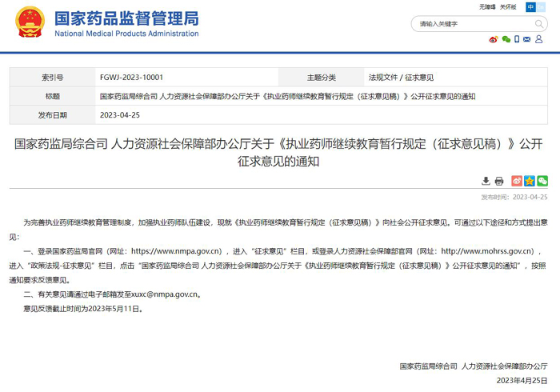Switch language to 中 (Chinese)
Screen dimensions: 560x392
pos(530,6)
